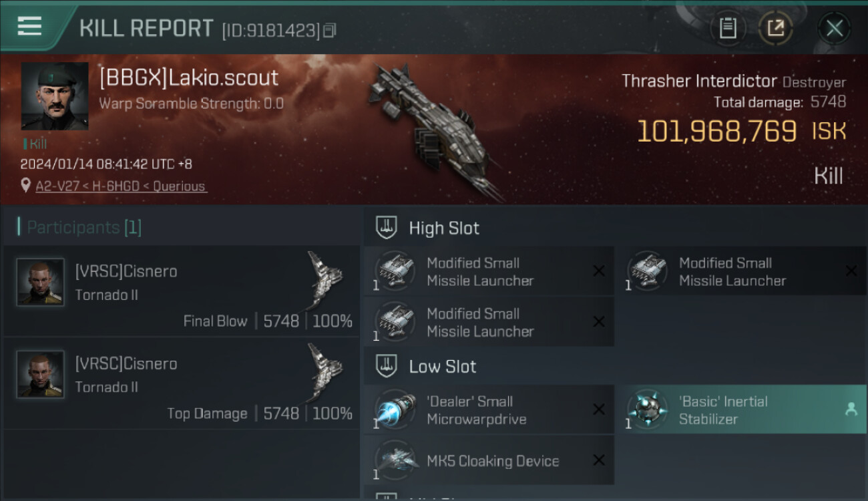Open Cisnero's Final Blow participant entry
868x501 pixels.
point(182,291)
